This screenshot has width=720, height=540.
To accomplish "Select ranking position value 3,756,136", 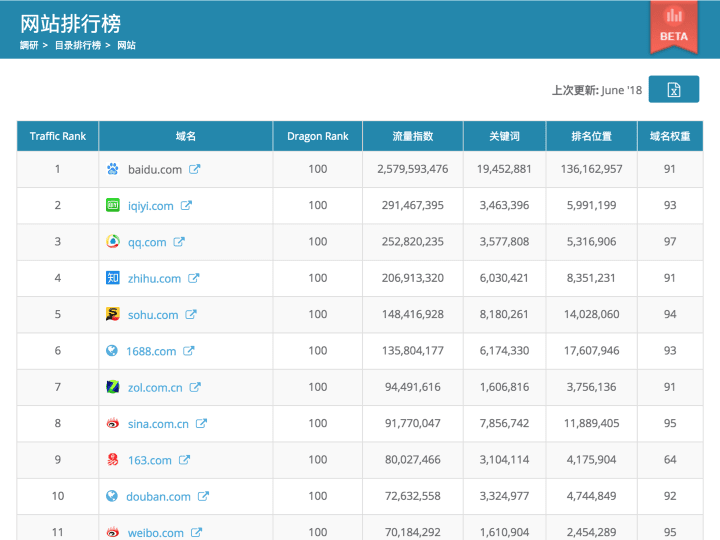I will click(x=591, y=387).
